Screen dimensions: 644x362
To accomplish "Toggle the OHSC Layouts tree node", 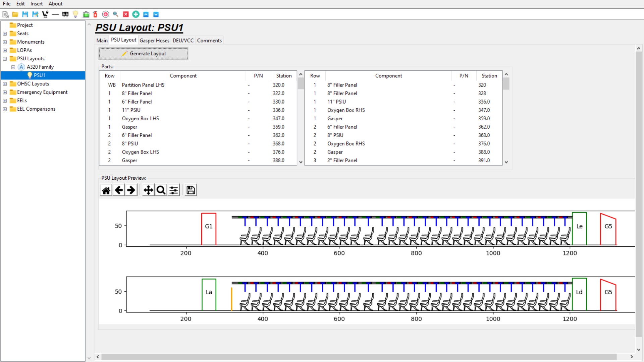I will [x=4, y=83].
